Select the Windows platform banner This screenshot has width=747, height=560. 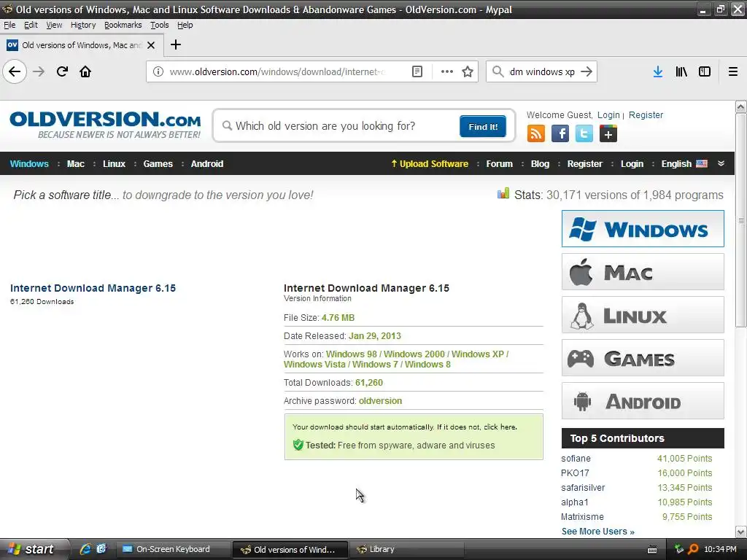click(643, 229)
